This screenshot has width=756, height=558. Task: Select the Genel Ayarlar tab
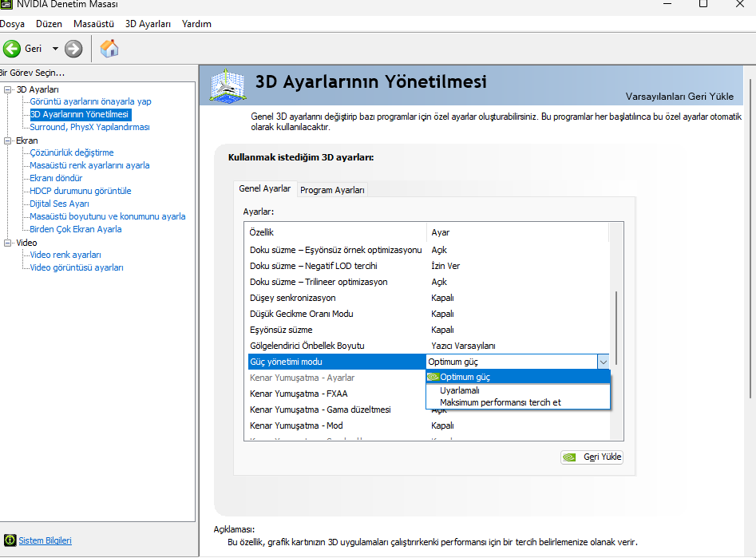point(265,188)
